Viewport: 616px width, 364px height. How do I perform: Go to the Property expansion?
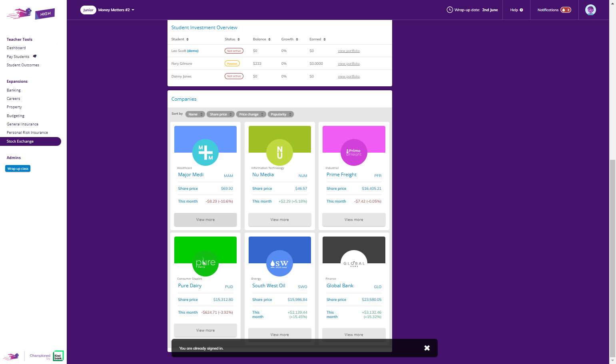pos(14,107)
